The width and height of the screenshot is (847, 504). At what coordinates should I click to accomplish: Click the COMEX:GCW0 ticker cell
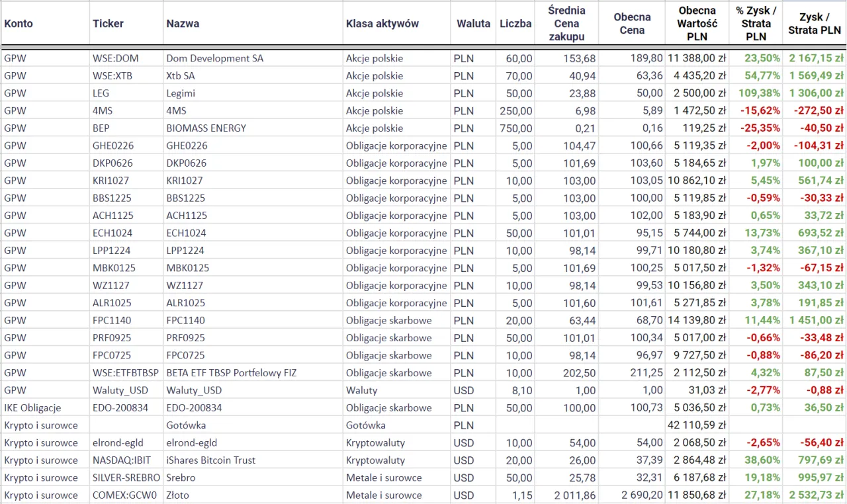click(x=124, y=495)
